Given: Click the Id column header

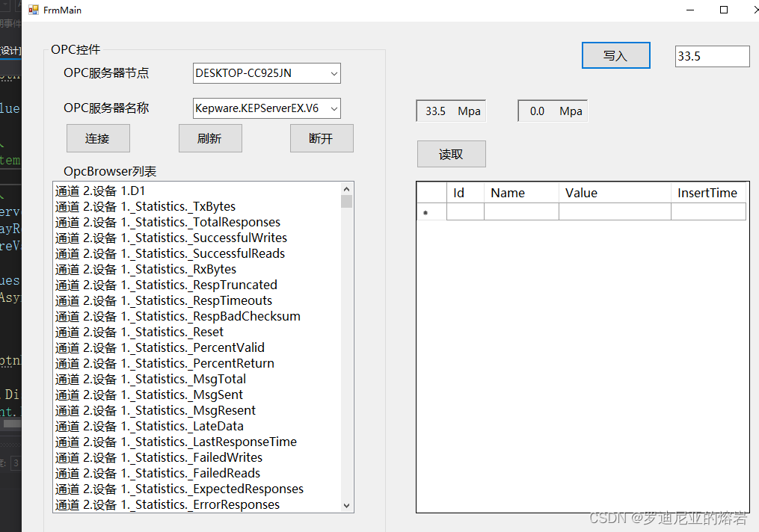Looking at the screenshot, I should tap(464, 193).
